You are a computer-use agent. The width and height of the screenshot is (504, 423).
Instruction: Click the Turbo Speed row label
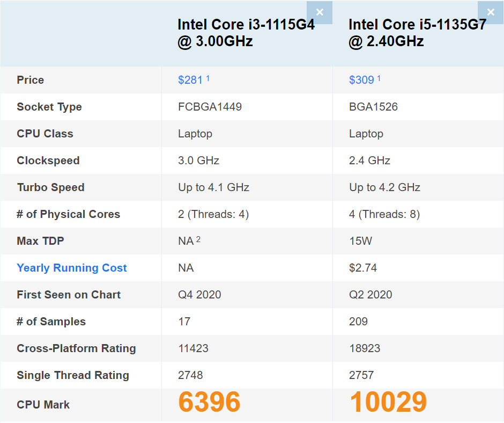coord(50,187)
